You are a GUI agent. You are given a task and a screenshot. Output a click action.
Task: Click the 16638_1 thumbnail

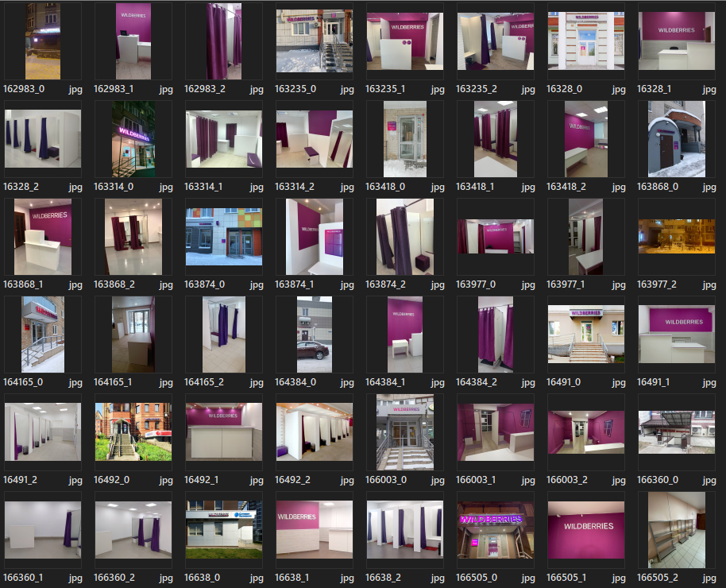(315, 530)
